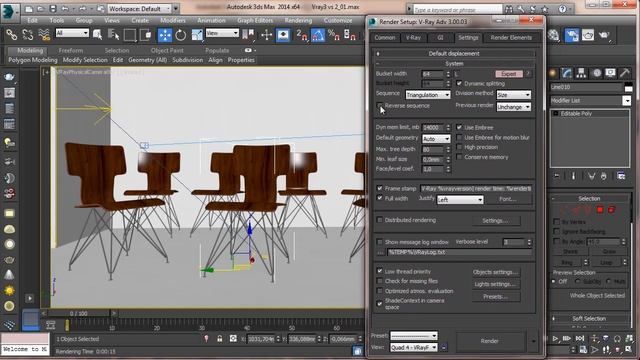Open the Justify Left dropdown

coord(460,200)
